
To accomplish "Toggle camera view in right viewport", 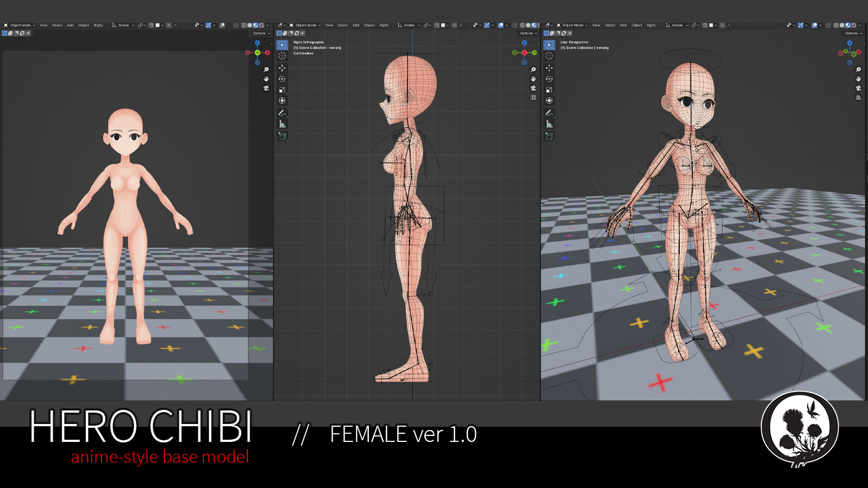I will point(858,88).
